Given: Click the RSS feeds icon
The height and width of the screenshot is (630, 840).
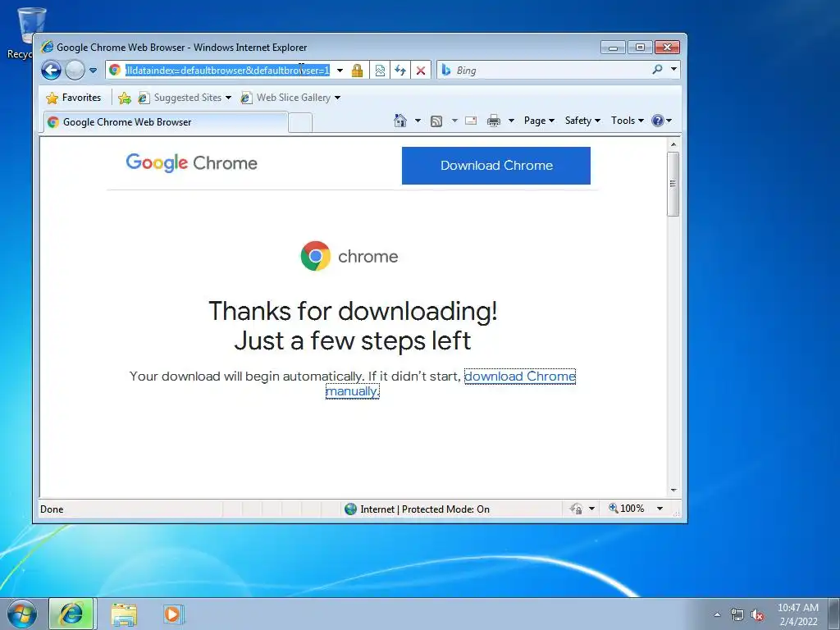Looking at the screenshot, I should point(436,121).
